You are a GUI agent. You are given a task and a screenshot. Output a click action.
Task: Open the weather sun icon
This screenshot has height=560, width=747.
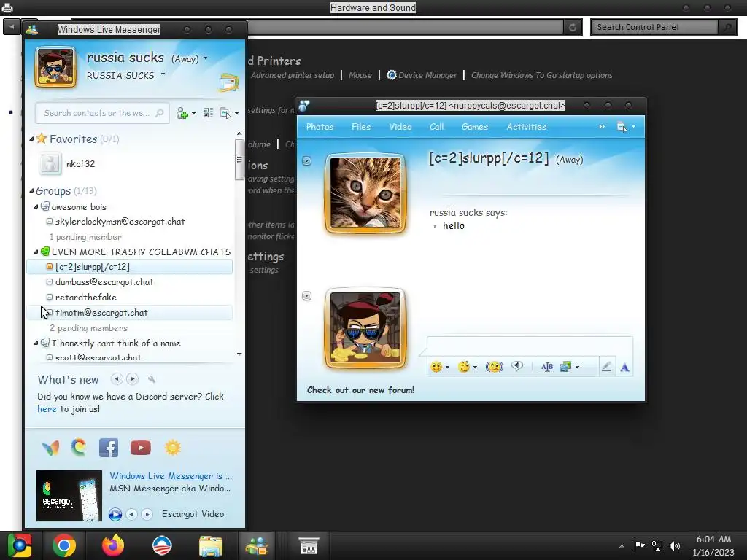tap(172, 448)
